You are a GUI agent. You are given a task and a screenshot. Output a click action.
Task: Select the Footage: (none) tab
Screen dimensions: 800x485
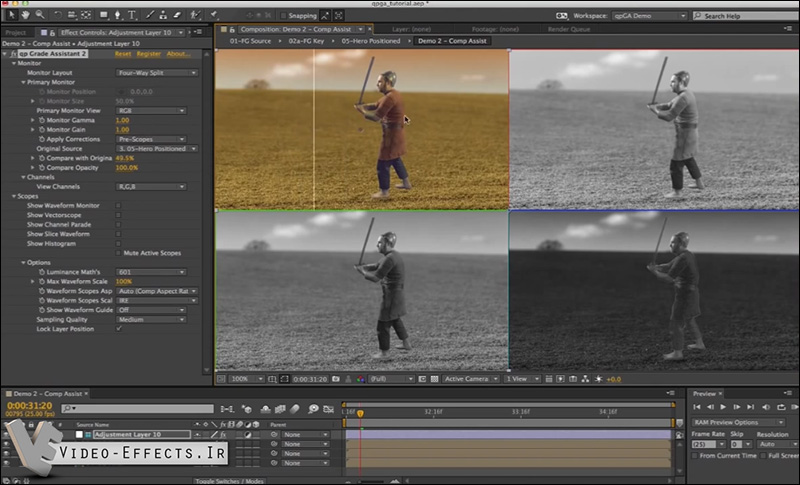[x=495, y=29]
